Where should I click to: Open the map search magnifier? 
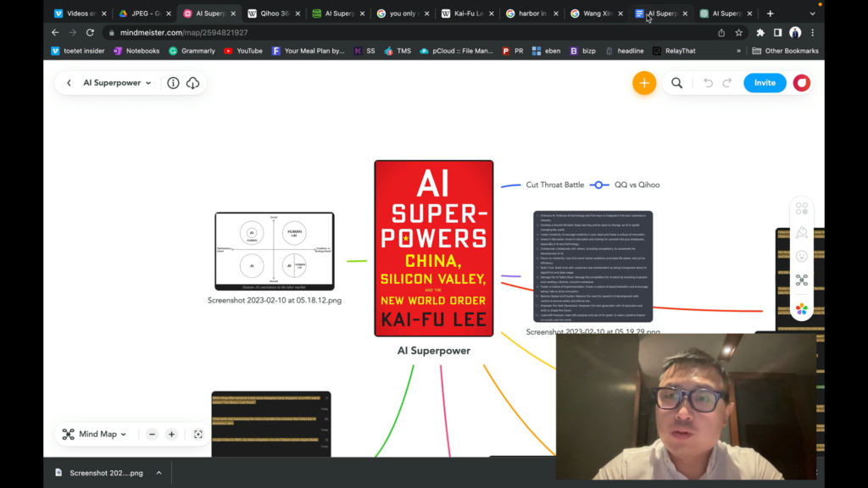coord(676,83)
